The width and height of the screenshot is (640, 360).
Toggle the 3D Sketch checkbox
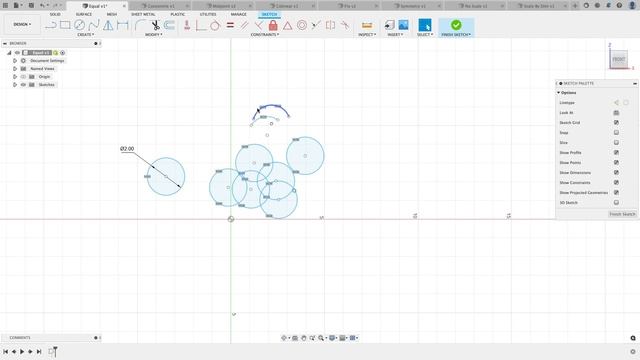[x=616, y=202]
